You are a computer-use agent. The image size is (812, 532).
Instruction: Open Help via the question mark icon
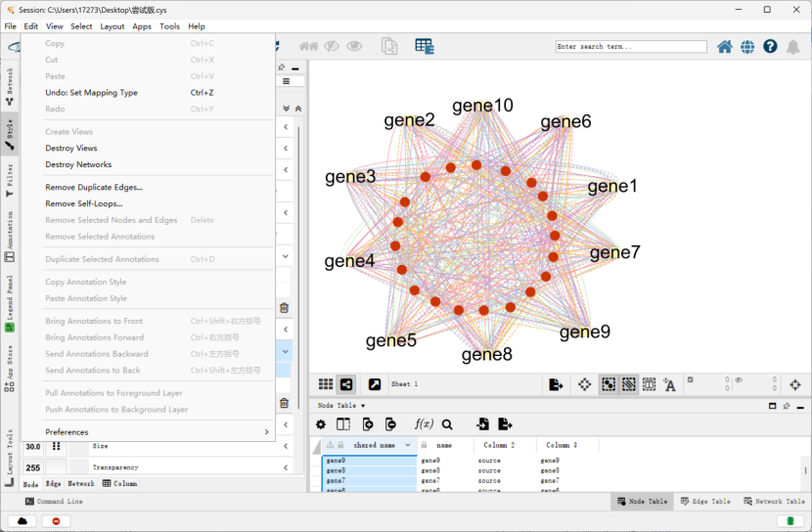[x=770, y=47]
